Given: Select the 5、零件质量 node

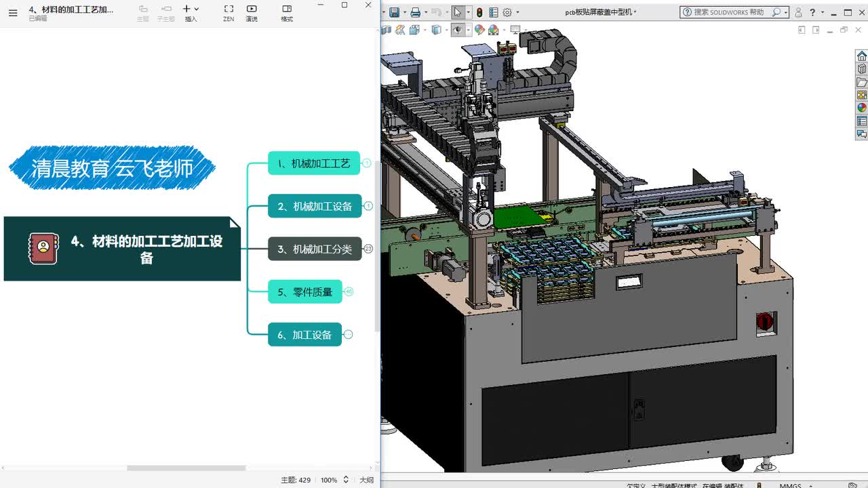Looking at the screenshot, I should point(305,292).
